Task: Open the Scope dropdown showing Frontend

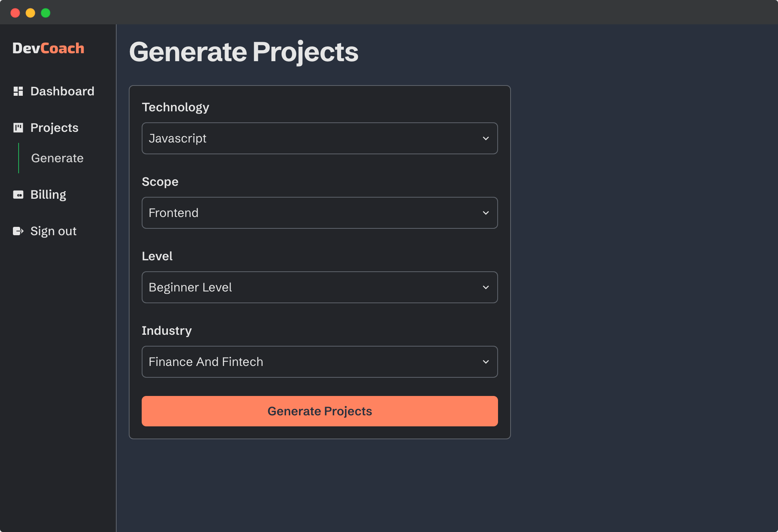Action: pyautogui.click(x=319, y=213)
